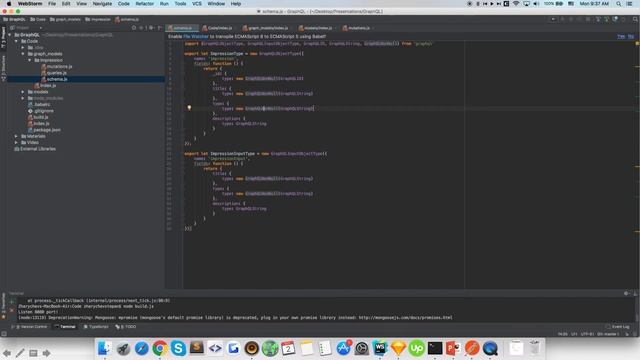
Task: Click the Structure vertical side tab
Action: (x=3, y=69)
